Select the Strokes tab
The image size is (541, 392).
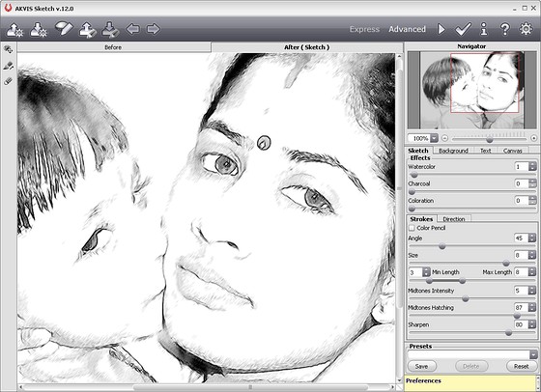tap(421, 219)
